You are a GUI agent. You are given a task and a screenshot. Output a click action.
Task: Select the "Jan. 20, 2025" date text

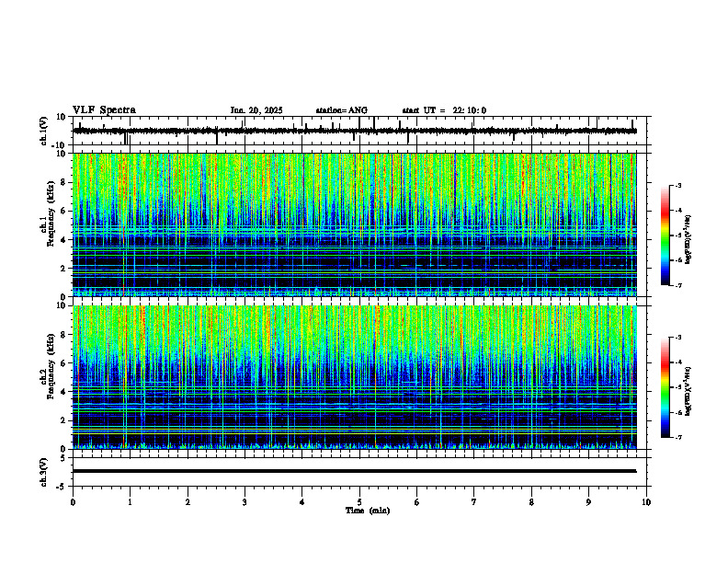pos(256,110)
